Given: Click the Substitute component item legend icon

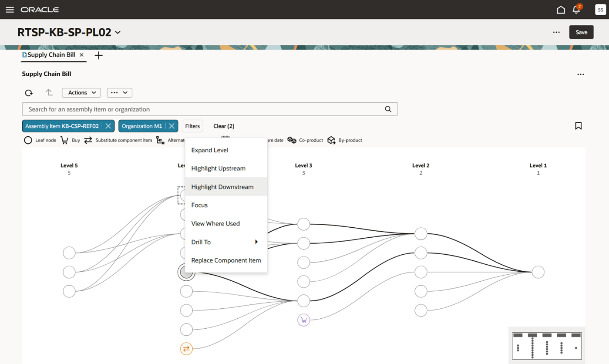Looking at the screenshot, I should [x=88, y=140].
